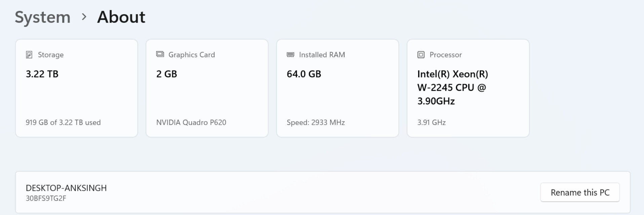Click the 3.91 GHz processor speed text
Screen dimensions: 644x215
point(432,122)
